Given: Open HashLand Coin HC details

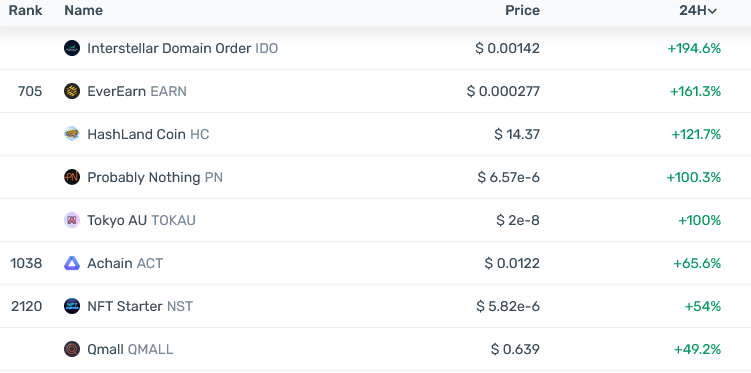Looking at the screenshot, I should pos(148,134).
